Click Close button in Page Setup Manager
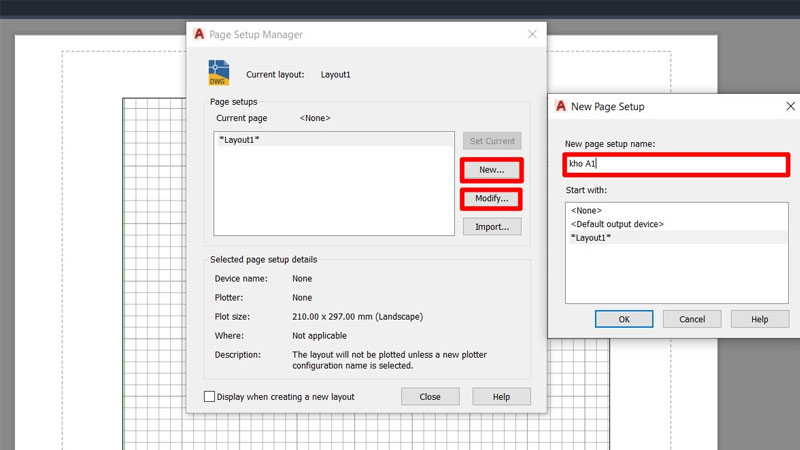Screen dimensions: 800x450 pyautogui.click(x=430, y=397)
